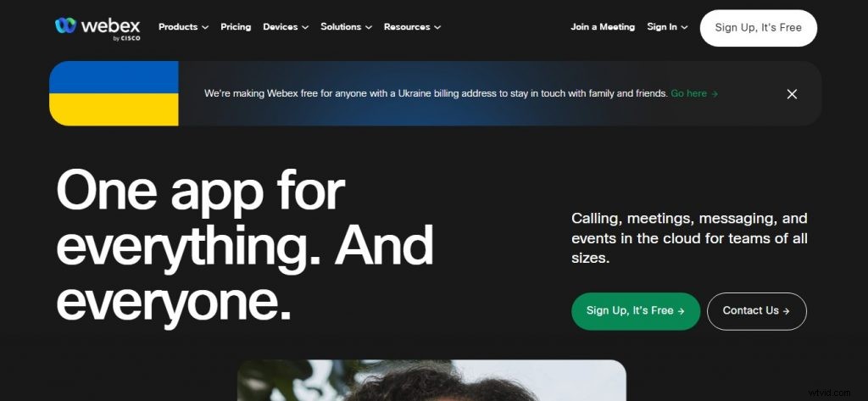Click the Ukraine billing address banner text
This screenshot has height=401, width=868.
pyautogui.click(x=436, y=93)
